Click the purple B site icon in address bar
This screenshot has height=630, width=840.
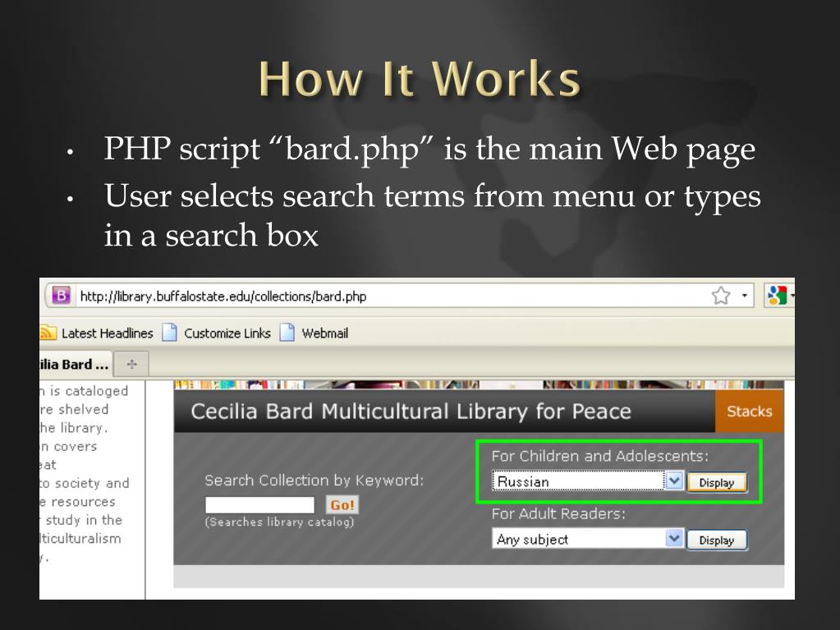[x=61, y=295]
